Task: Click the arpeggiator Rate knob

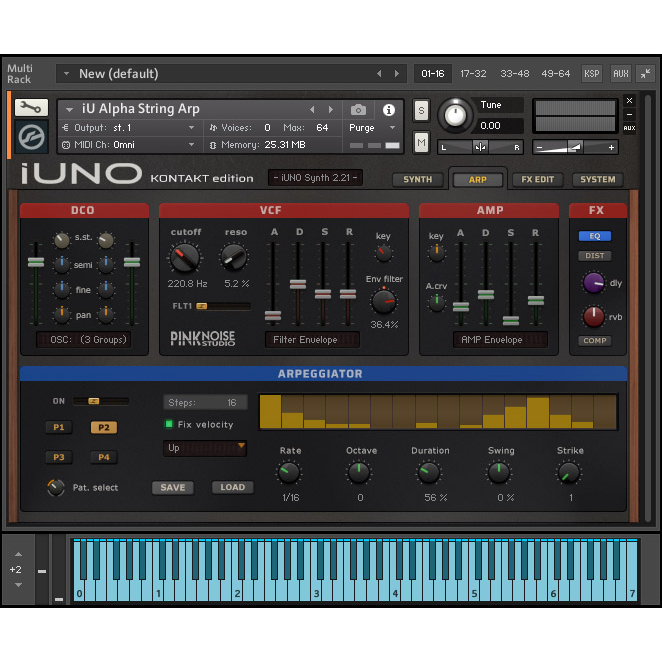Action: (x=289, y=472)
